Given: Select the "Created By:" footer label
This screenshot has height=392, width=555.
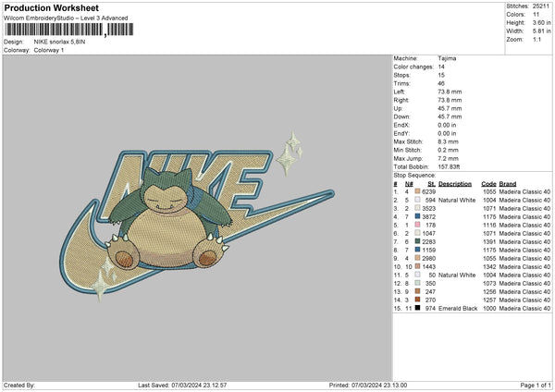Looking at the screenshot, I should (x=19, y=385).
